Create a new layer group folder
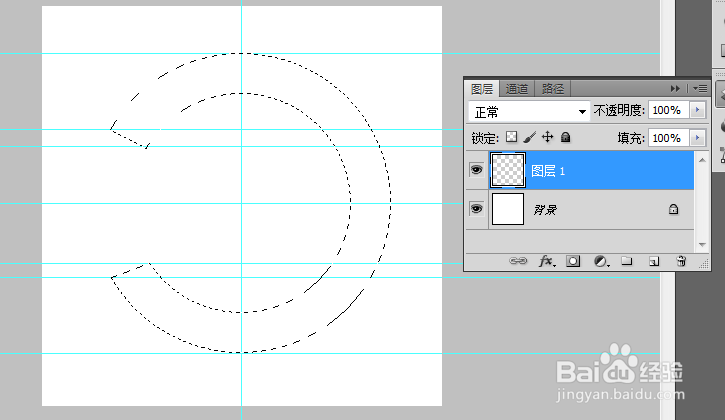The width and height of the screenshot is (725, 420). tap(627, 261)
